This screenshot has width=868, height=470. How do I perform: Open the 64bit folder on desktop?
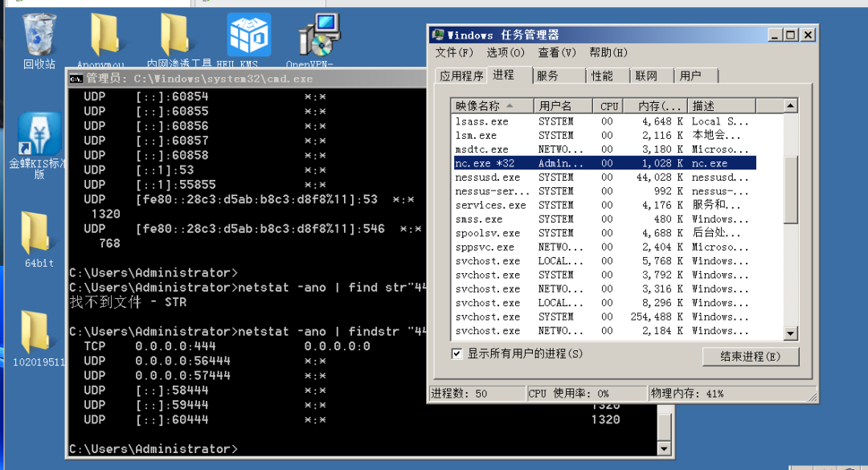pos(39,239)
